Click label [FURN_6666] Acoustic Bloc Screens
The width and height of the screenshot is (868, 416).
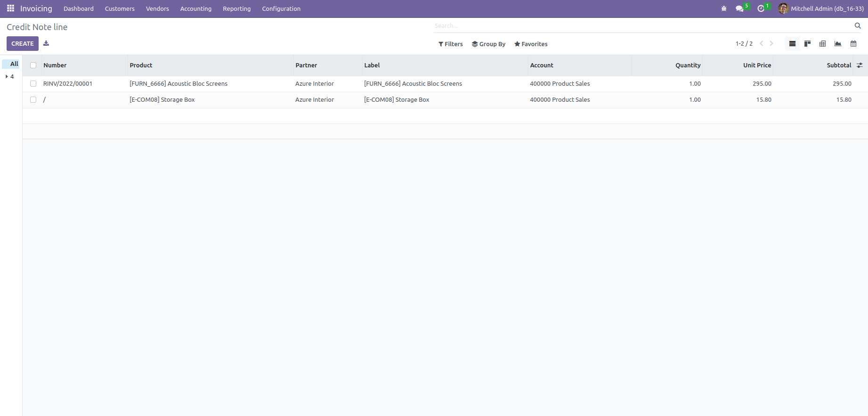point(413,84)
